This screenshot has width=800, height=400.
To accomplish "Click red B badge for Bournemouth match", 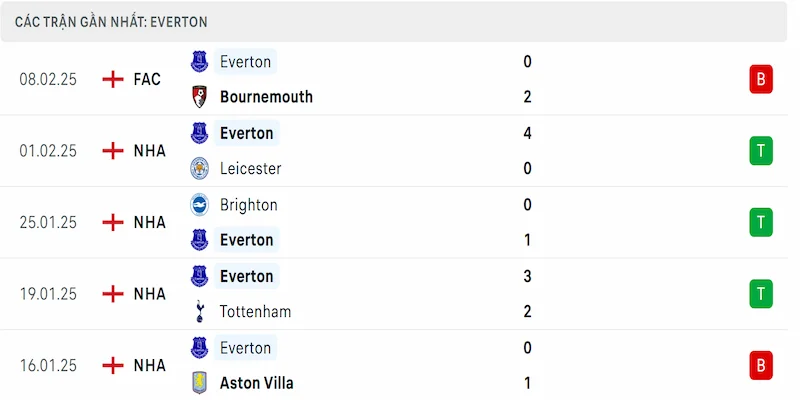I will tap(761, 80).
